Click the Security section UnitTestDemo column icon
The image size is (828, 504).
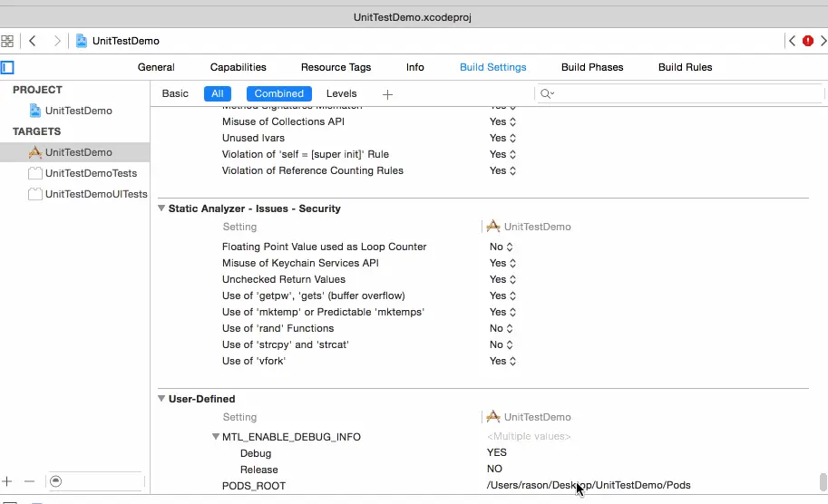(493, 227)
